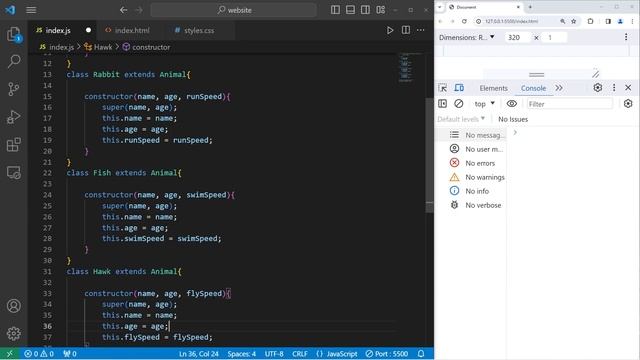Image resolution: width=640 pixels, height=360 pixels.
Task: Open Chrome profile avatar
Action: point(620,21)
